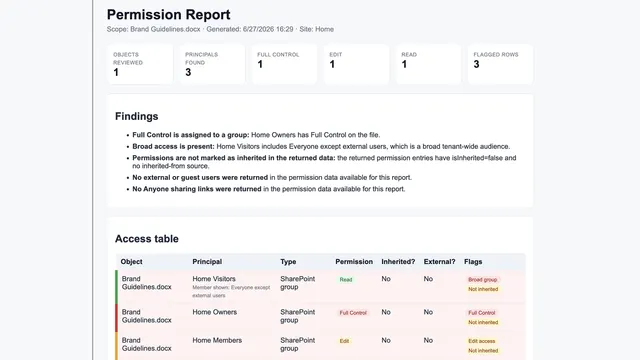Click the Edit count summary card

click(x=356, y=64)
